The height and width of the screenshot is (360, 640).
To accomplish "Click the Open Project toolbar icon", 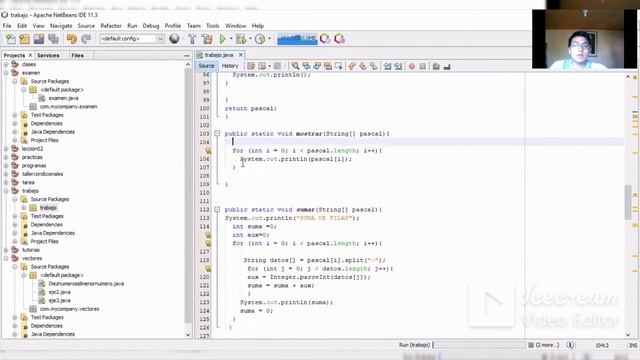I will point(39,39).
